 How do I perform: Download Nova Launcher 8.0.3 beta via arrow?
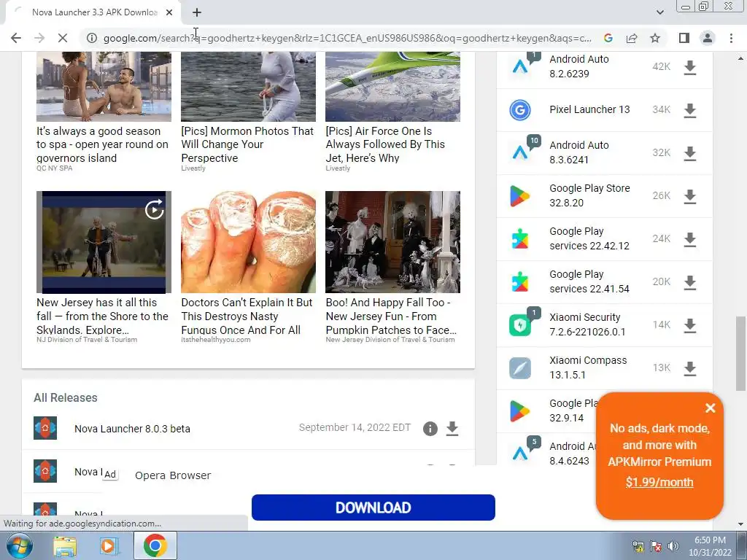[452, 429]
